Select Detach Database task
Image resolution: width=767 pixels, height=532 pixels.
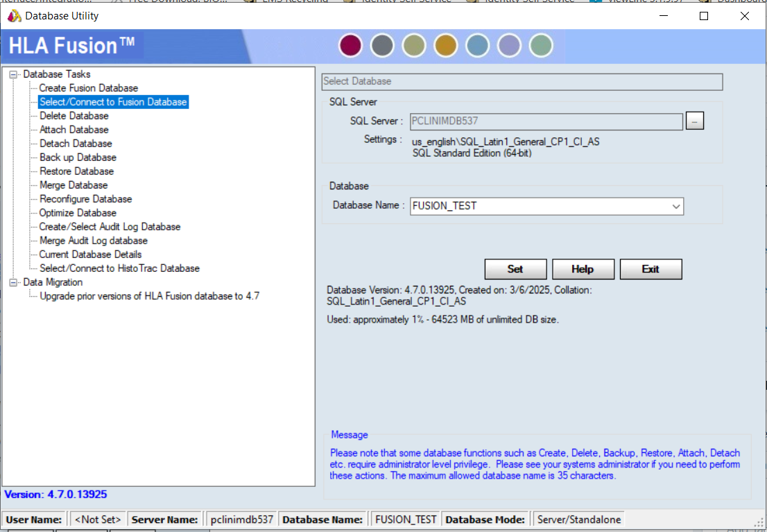pos(76,144)
